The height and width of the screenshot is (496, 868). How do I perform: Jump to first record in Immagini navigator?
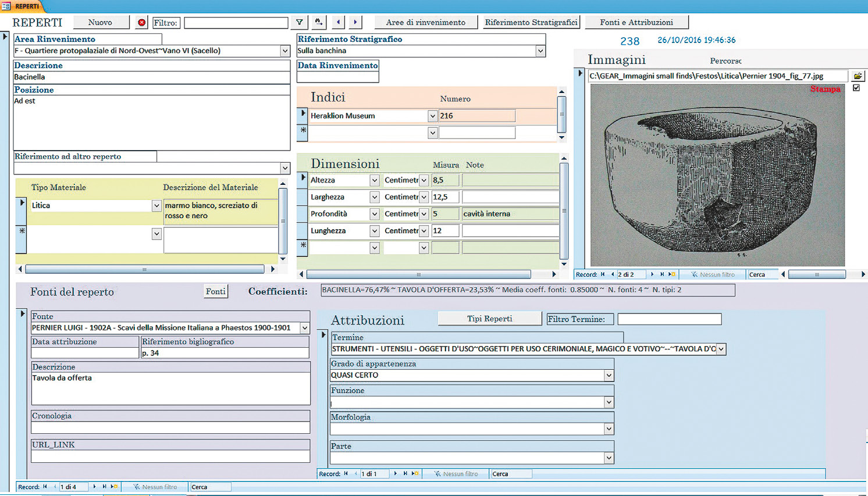[x=603, y=274]
